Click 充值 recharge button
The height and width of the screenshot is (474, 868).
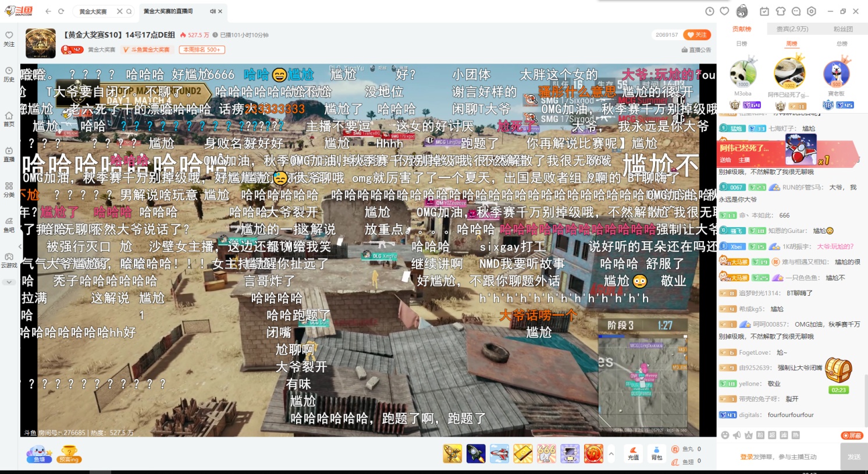point(633,453)
